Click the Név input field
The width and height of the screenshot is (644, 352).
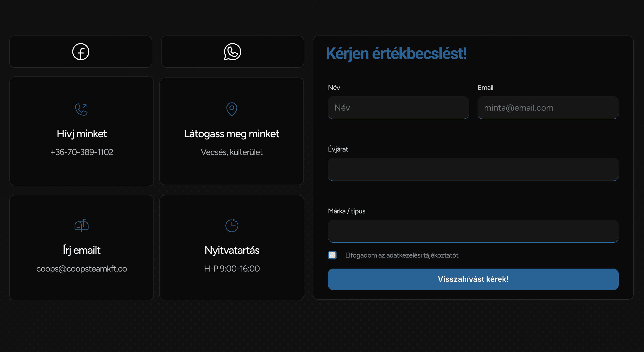click(398, 108)
